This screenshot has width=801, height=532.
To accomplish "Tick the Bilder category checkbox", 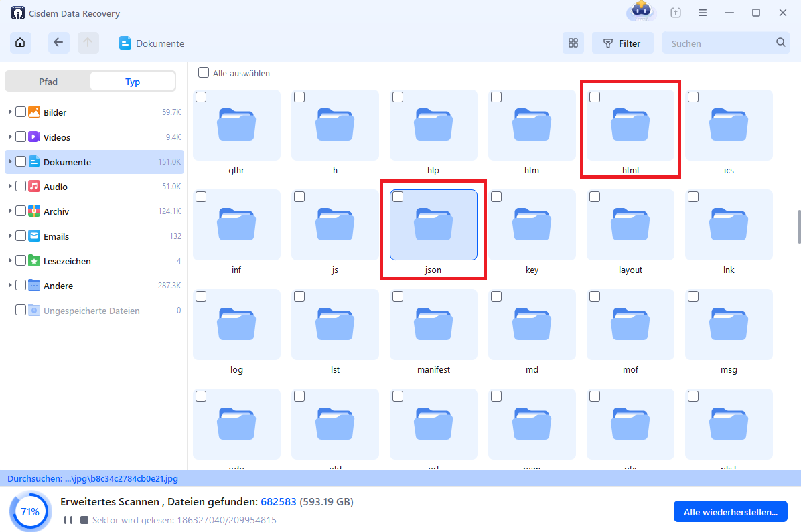I will coord(21,112).
